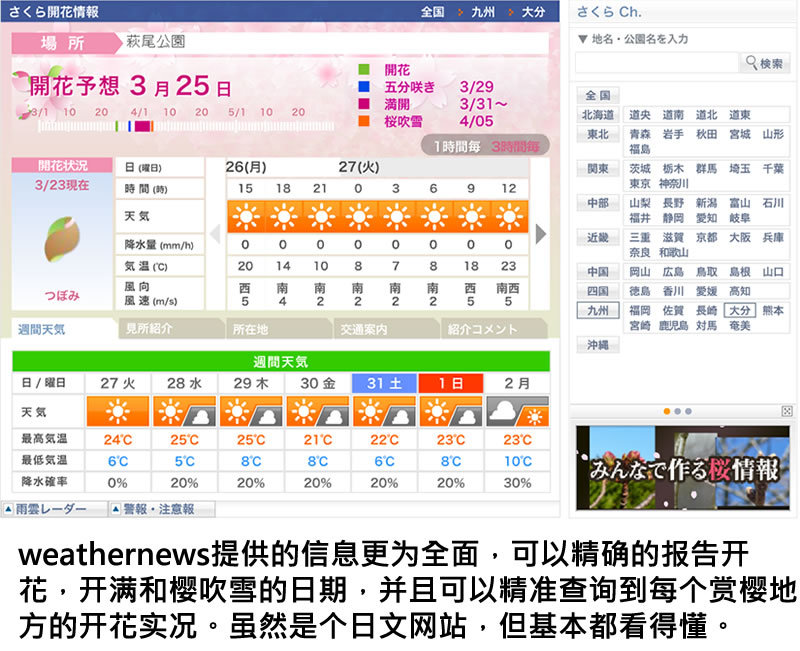Open the 大阪 prefecture link
The image size is (800, 651).
(x=740, y=237)
